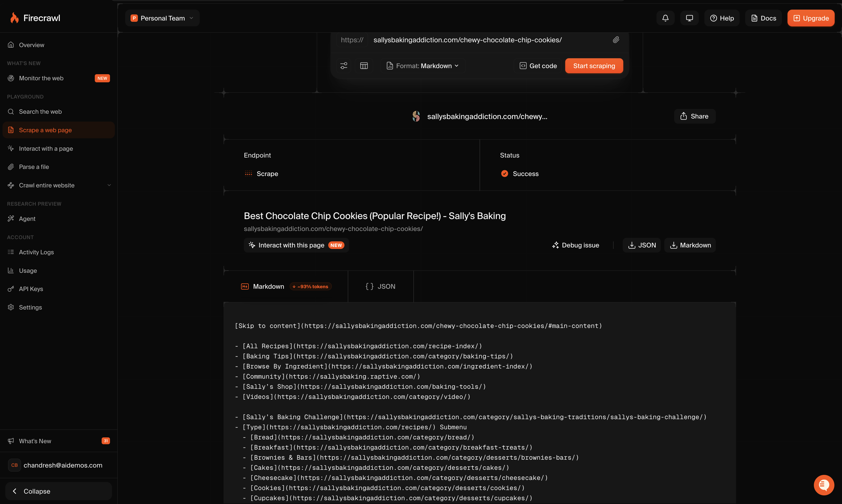Click the CB avatar icon

pos(14,465)
